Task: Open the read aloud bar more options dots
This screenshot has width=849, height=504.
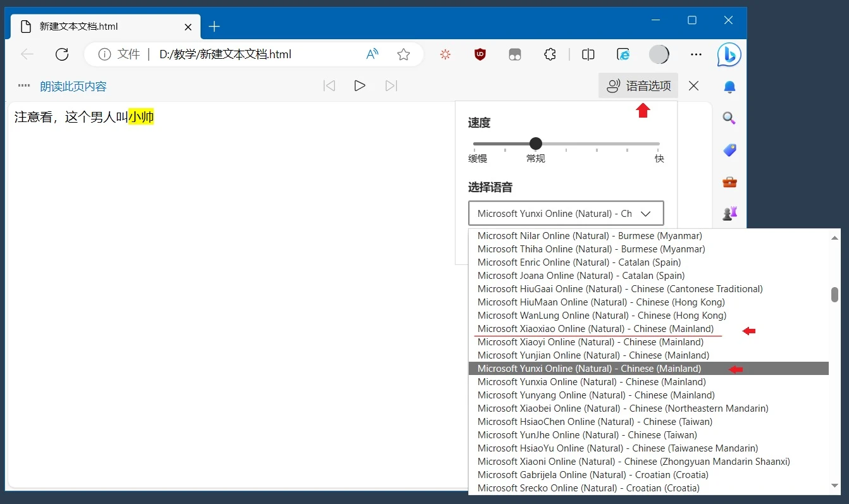Action: pos(24,86)
